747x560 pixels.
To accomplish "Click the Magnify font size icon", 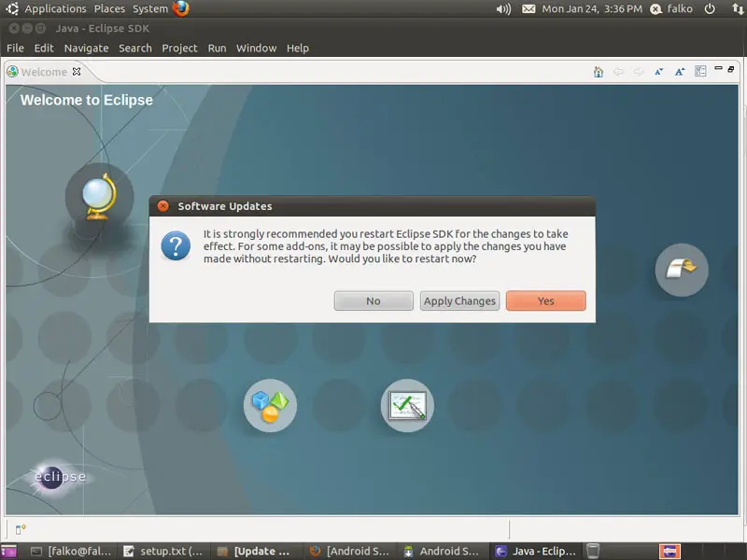I will tap(680, 72).
